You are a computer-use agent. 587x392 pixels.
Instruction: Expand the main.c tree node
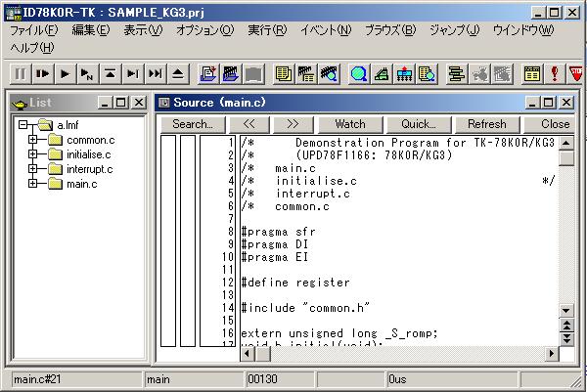pos(32,184)
